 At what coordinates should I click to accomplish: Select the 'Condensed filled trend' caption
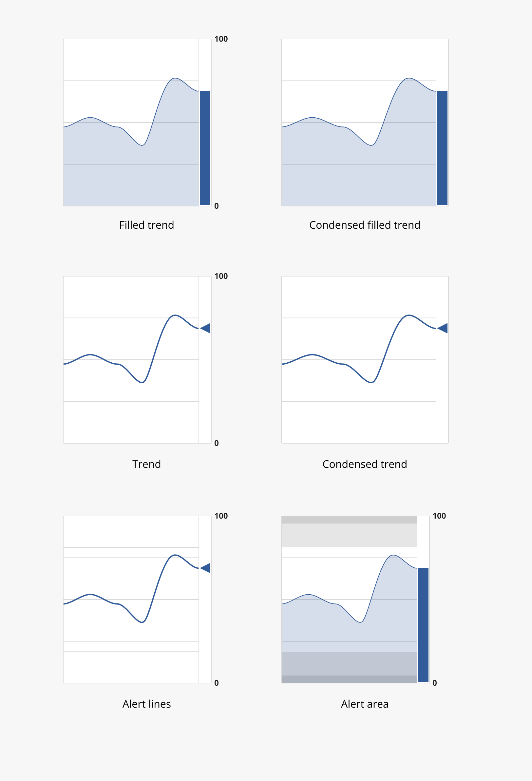(x=365, y=225)
